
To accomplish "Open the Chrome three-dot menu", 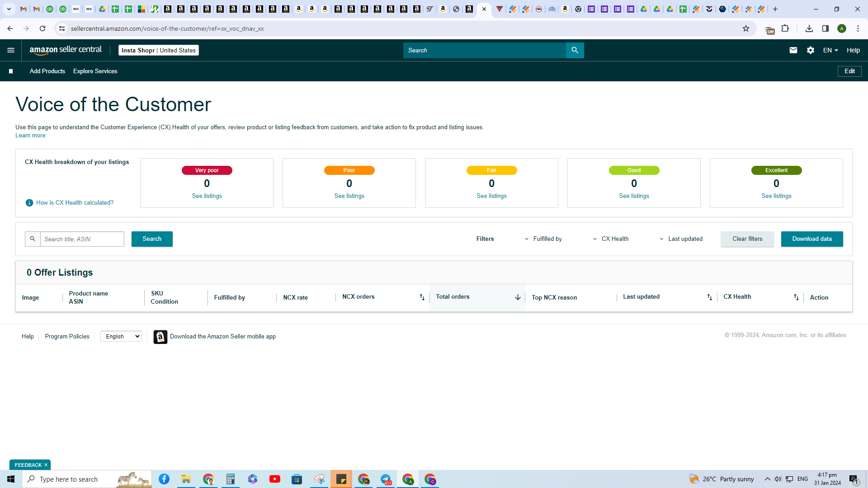I will [x=858, y=28].
